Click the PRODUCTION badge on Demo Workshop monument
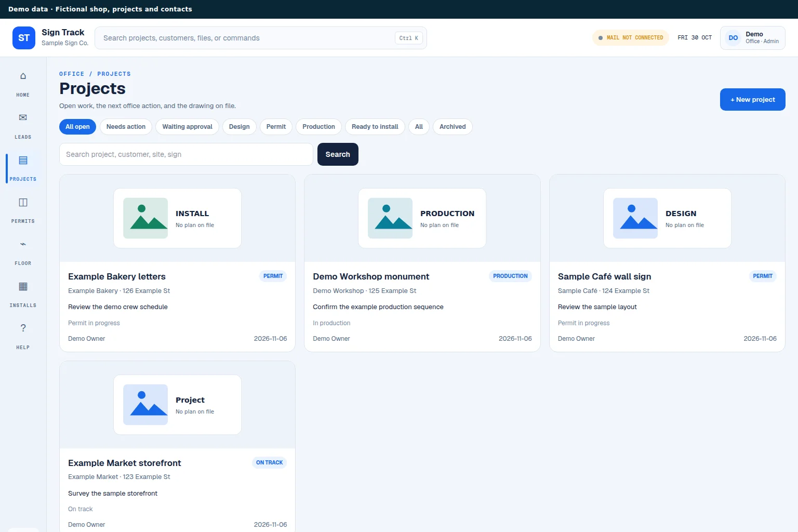Screen dimensions: 798x532 click(x=510, y=276)
